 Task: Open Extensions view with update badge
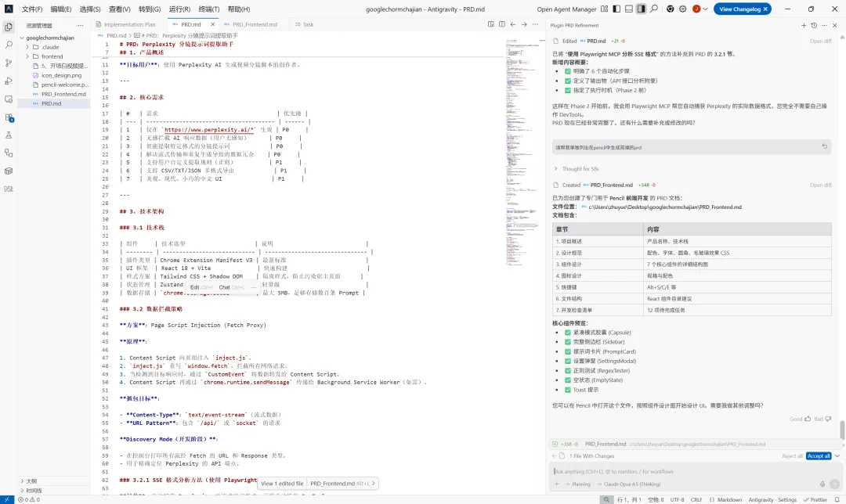click(x=9, y=117)
